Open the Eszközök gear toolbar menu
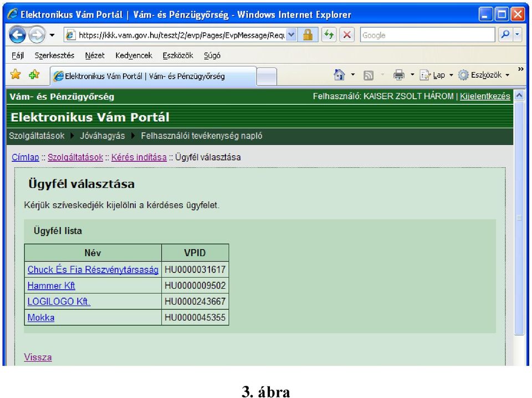Viewport: 532px width, 398px height. click(483, 75)
